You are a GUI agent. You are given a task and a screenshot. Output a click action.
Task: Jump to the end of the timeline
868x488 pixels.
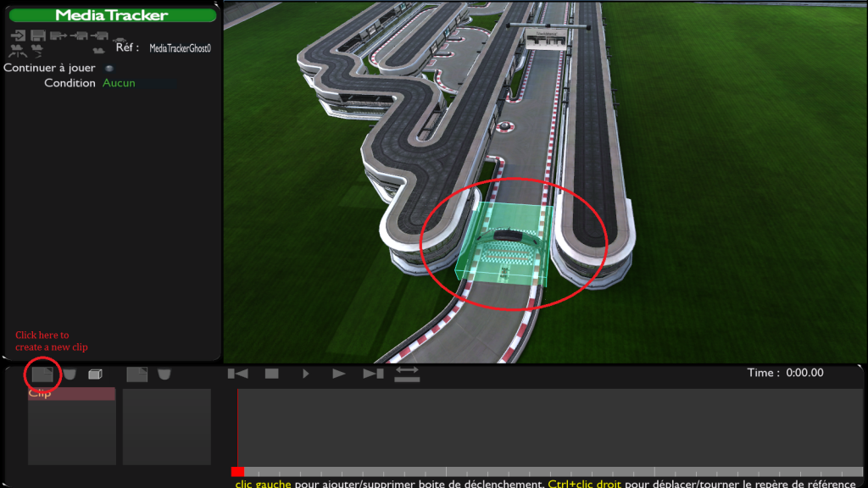[373, 374]
